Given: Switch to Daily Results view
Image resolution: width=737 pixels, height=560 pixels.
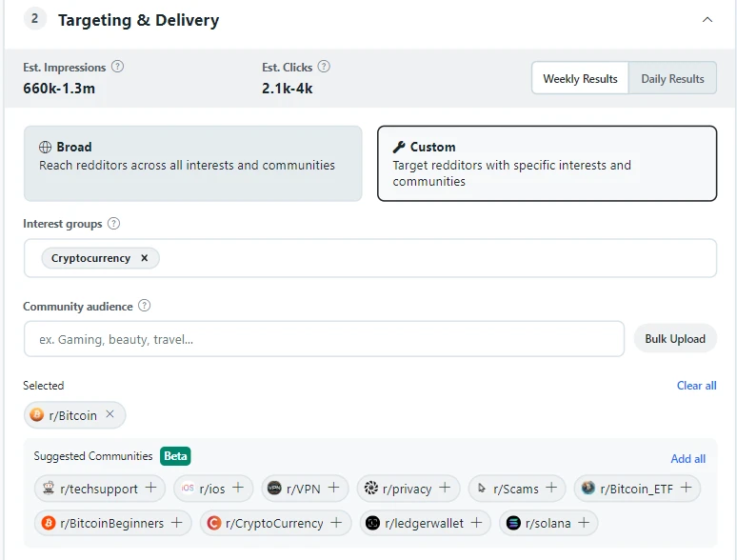Looking at the screenshot, I should point(672,78).
